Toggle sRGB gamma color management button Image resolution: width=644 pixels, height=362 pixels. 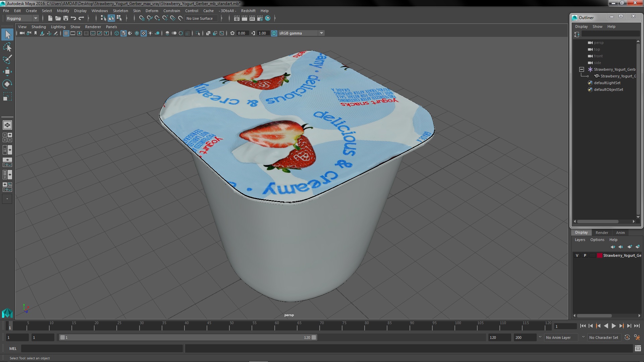coord(274,33)
